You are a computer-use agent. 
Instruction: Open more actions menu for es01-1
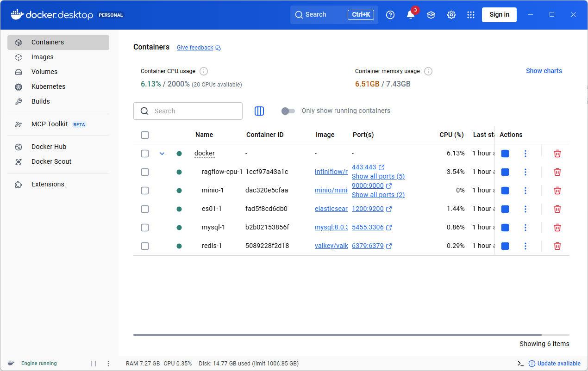point(525,209)
